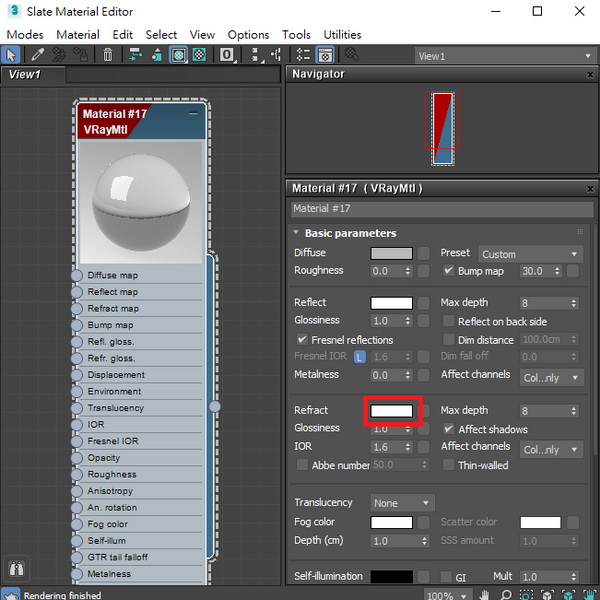
Task: Collapse Material #17 node with minus
Action: coord(193,114)
